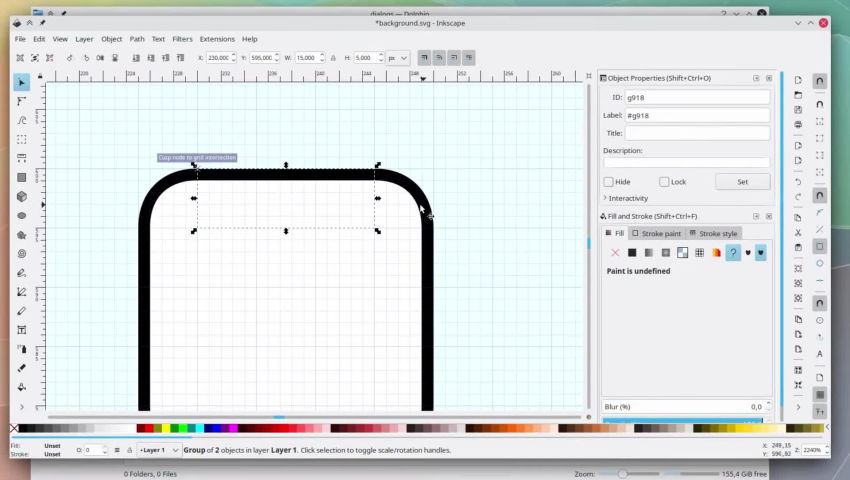Select the Measure tool
850x480 pixels.
(x=22, y=158)
